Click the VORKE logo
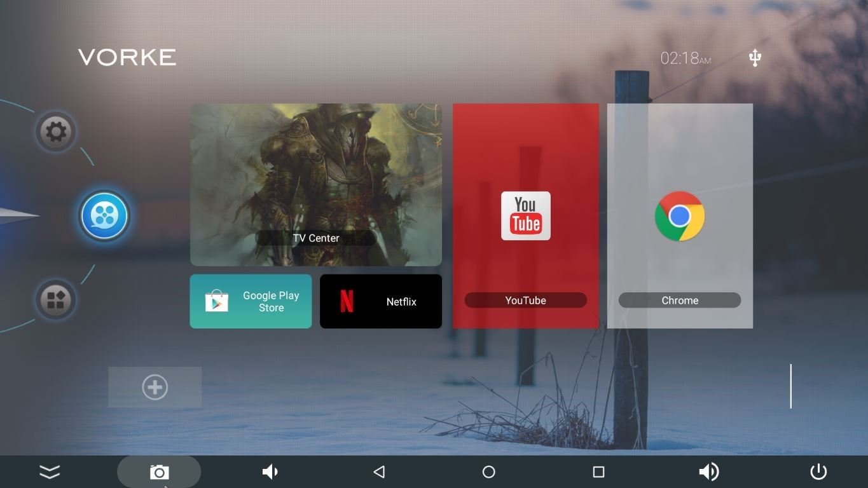 (x=127, y=57)
